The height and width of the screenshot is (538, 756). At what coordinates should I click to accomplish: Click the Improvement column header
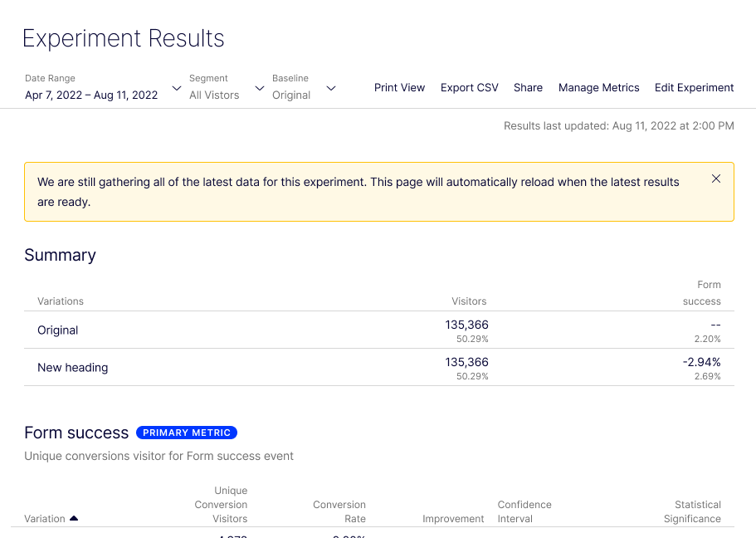point(453,519)
